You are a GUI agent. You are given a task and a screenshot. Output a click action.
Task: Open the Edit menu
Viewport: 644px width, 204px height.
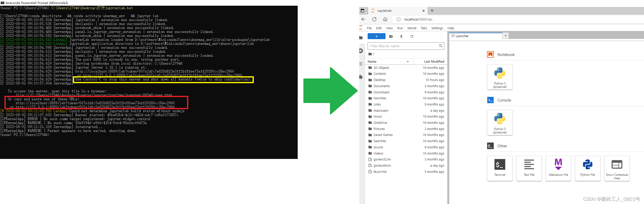pyautogui.click(x=379, y=28)
